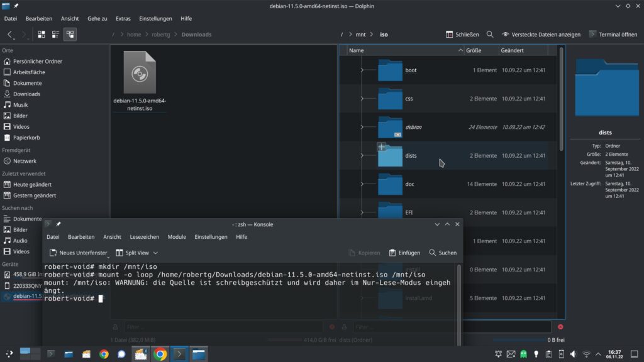Select the debian-11.5.0-amd64-netinst.iso file

point(140,81)
